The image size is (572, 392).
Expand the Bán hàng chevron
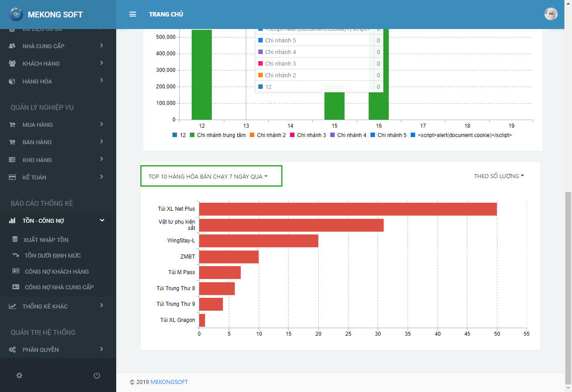[x=102, y=142]
